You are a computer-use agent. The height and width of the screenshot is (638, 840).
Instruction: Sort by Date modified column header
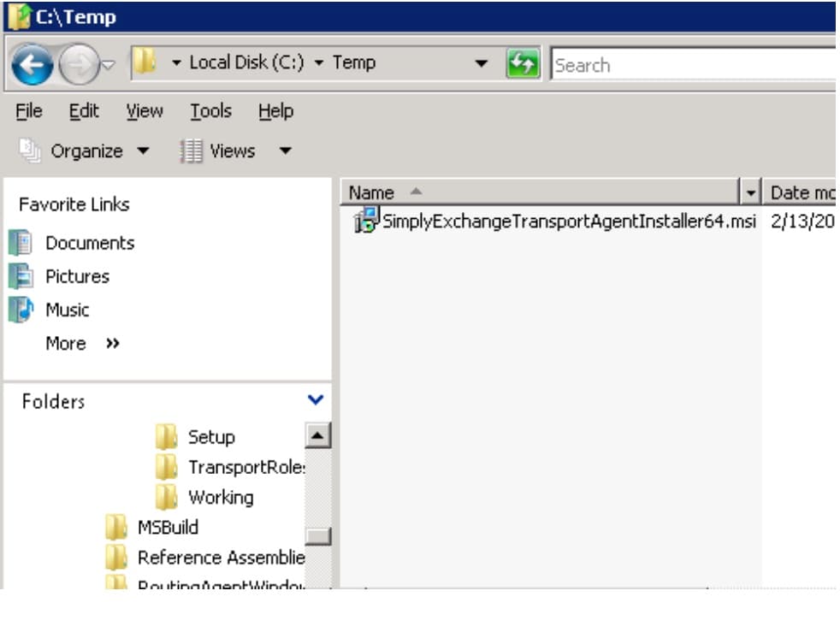click(801, 192)
